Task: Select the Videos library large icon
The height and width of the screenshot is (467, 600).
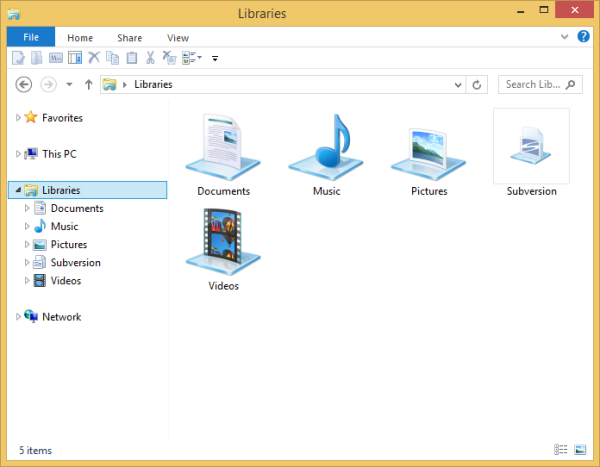Action: point(223,242)
